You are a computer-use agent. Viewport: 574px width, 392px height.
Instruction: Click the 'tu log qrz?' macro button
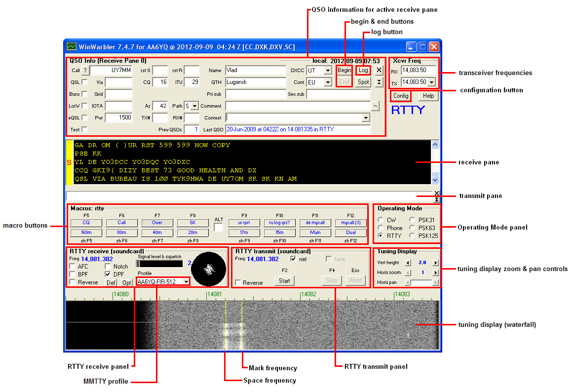tap(279, 223)
